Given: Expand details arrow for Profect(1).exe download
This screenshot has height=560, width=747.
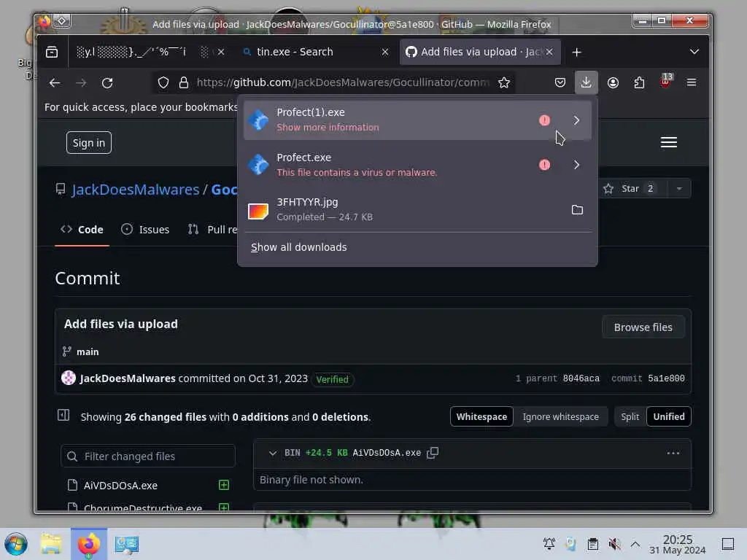Looking at the screenshot, I should 576,120.
